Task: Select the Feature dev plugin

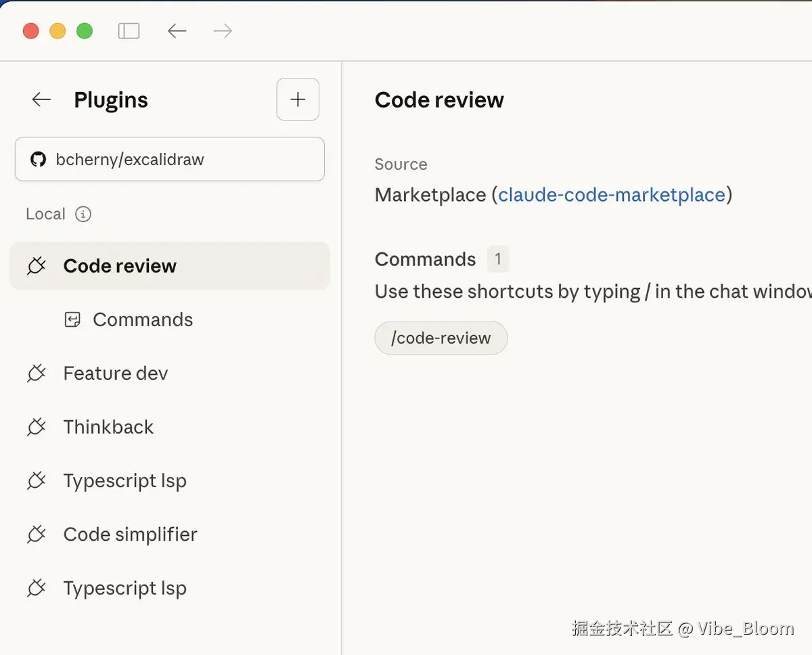Action: click(116, 374)
